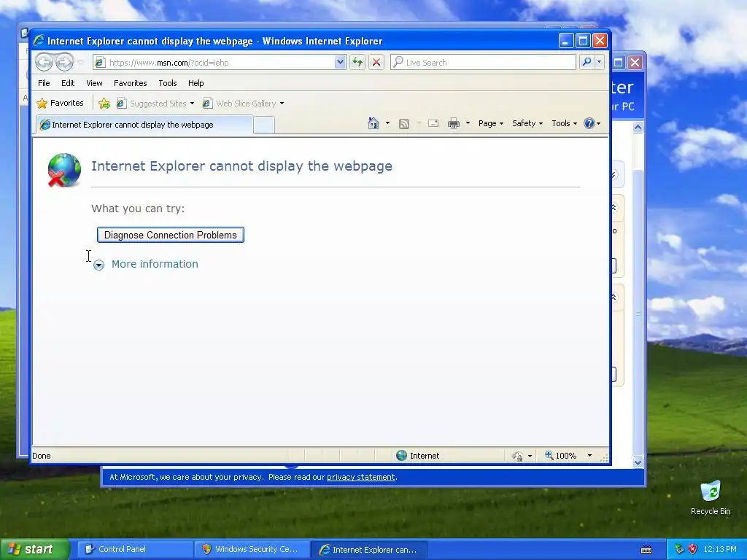Viewport: 747px width, 560px height.
Task: Expand the Home icon dropdown arrow
Action: pos(387,123)
